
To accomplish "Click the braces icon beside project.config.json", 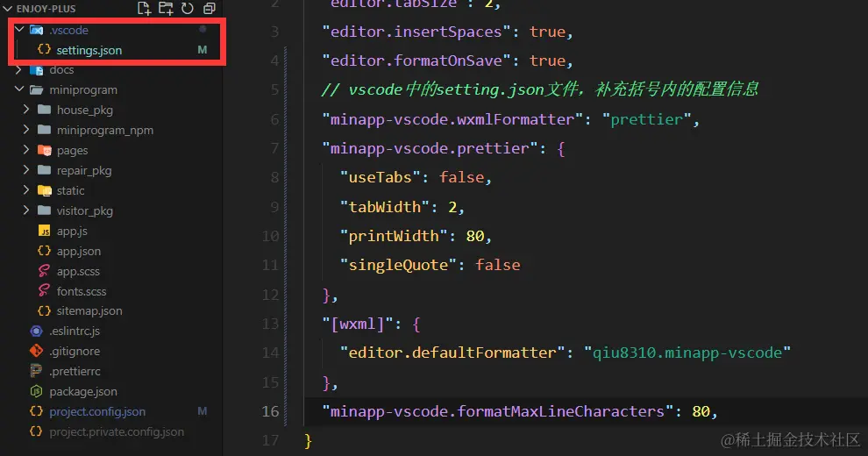I will (x=36, y=411).
